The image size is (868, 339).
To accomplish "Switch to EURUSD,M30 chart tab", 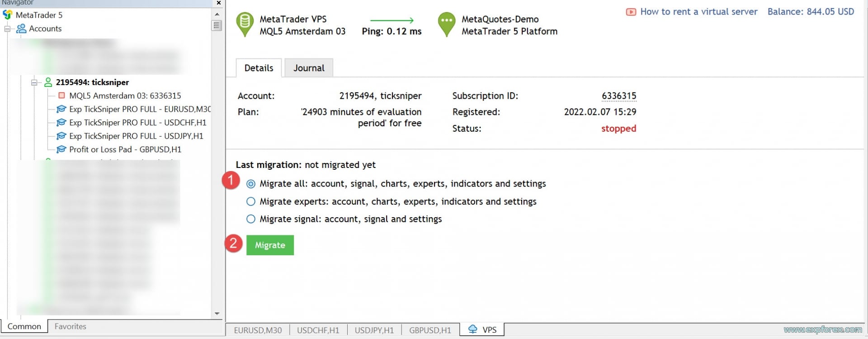I will click(x=258, y=330).
